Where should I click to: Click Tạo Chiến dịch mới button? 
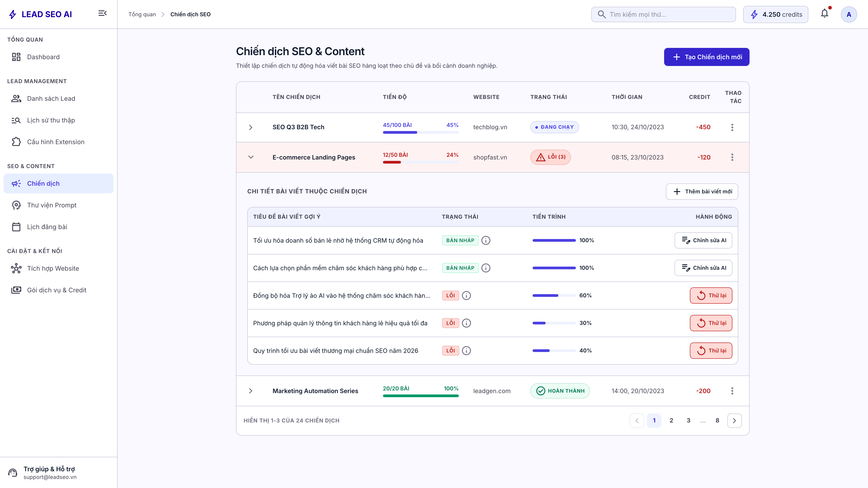(x=707, y=57)
